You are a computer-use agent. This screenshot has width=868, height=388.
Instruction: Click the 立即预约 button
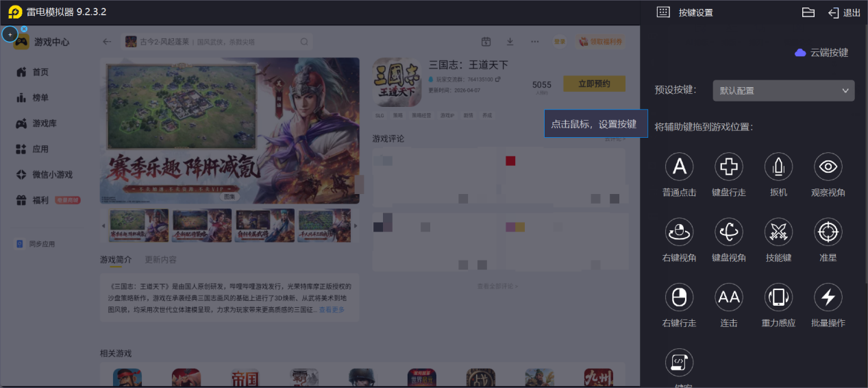594,84
